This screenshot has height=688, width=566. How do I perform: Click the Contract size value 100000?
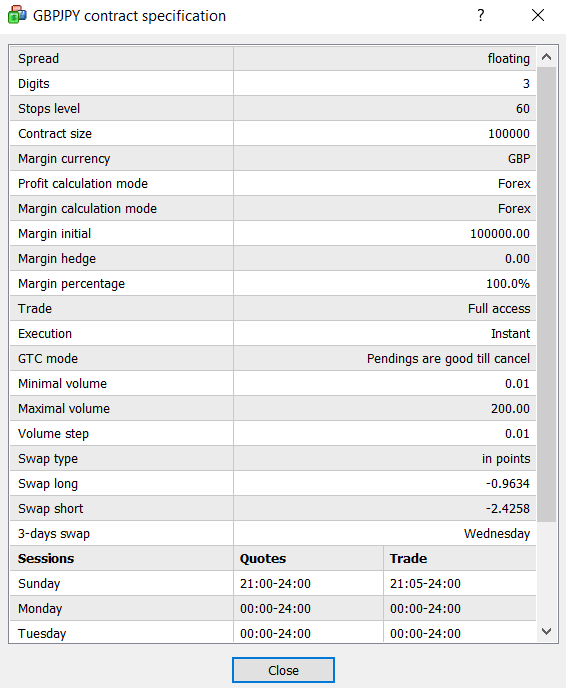click(509, 134)
